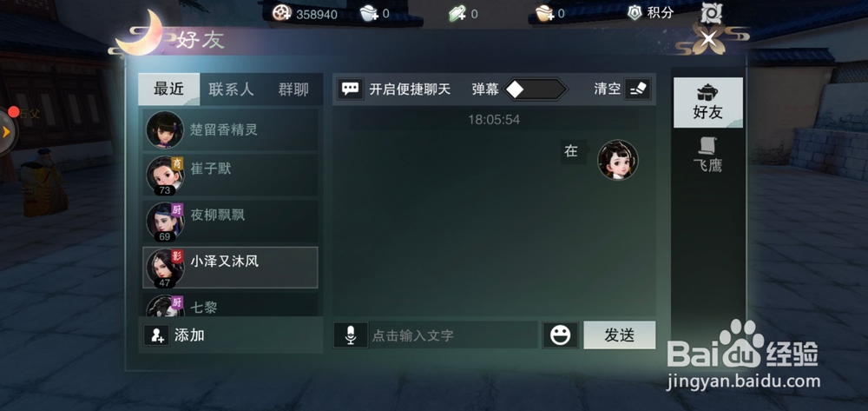Select the 好友 teapot icon in sidebar

(x=707, y=92)
